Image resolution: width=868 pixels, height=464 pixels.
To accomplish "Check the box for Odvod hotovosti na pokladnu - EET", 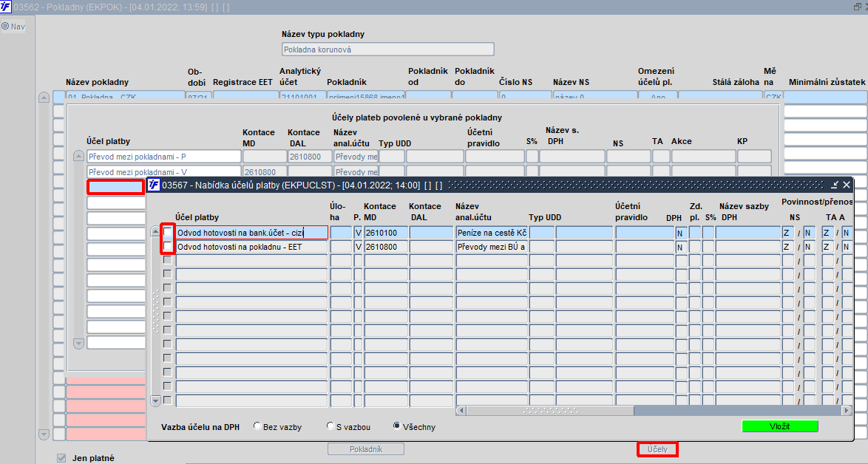I will coord(167,246).
